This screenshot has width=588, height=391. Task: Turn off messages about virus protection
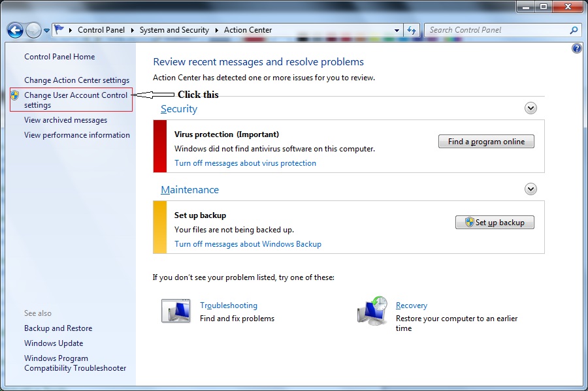(245, 163)
